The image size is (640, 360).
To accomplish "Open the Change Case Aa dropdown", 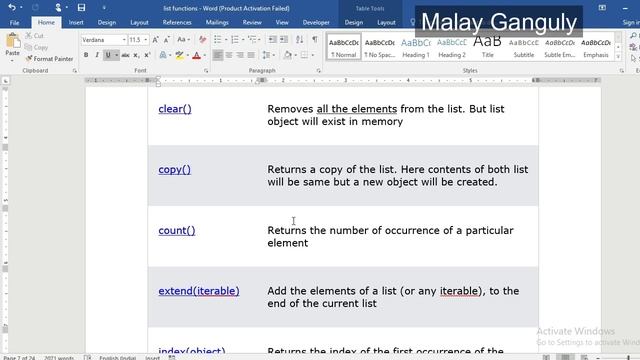I will 183,40.
